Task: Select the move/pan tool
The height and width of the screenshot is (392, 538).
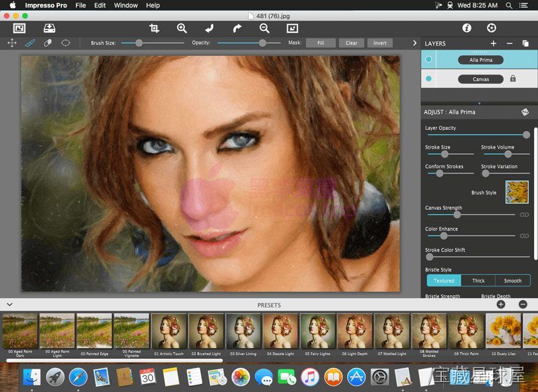Action: (12, 43)
